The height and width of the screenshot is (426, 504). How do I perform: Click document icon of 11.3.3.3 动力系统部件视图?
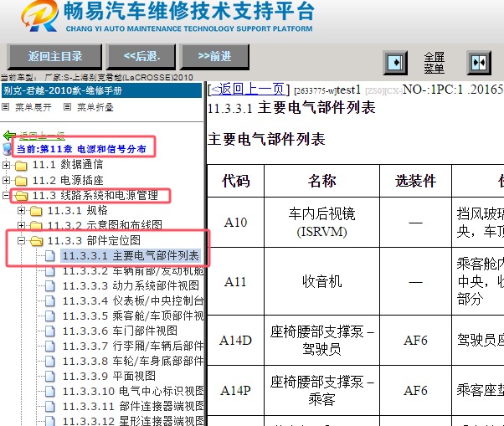(50, 286)
